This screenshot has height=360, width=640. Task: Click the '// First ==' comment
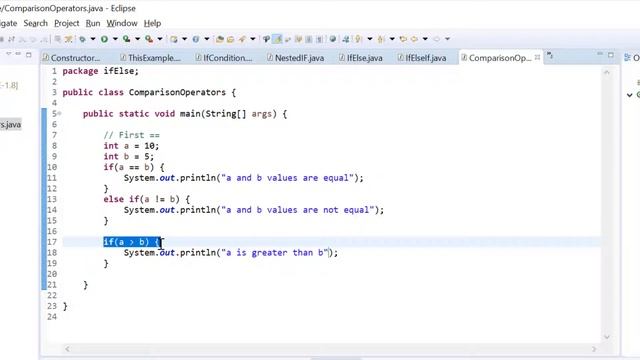(x=131, y=135)
